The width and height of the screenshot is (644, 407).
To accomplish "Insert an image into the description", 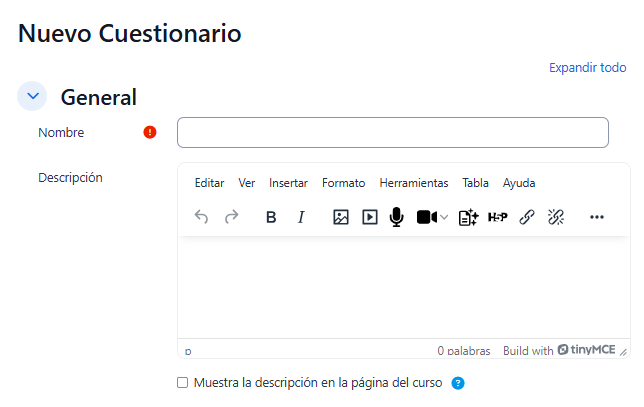I will click(340, 217).
